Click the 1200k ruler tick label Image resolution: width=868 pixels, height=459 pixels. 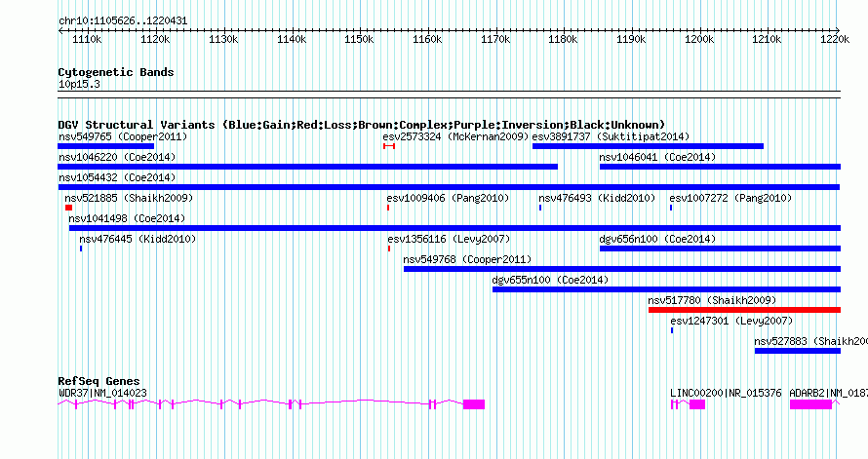click(x=699, y=39)
